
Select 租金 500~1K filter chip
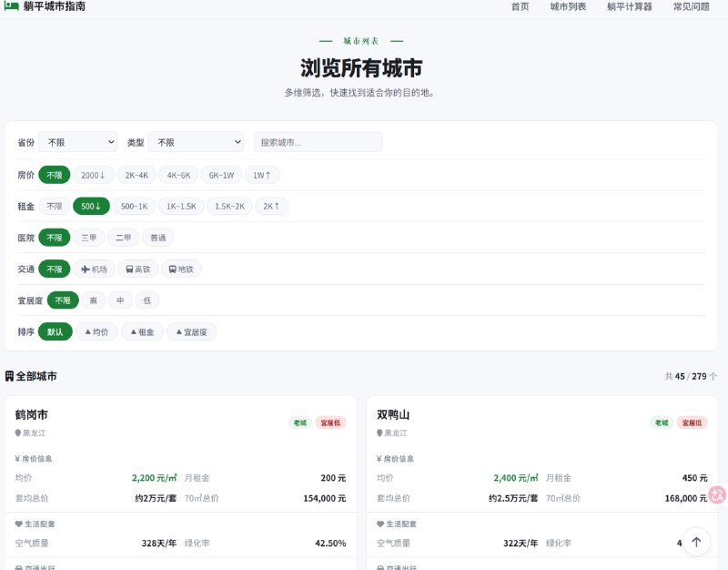coord(134,207)
